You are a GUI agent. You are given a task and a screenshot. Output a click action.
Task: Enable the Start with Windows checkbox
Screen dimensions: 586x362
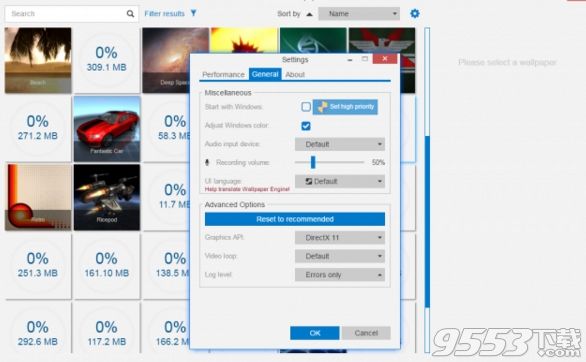306,107
